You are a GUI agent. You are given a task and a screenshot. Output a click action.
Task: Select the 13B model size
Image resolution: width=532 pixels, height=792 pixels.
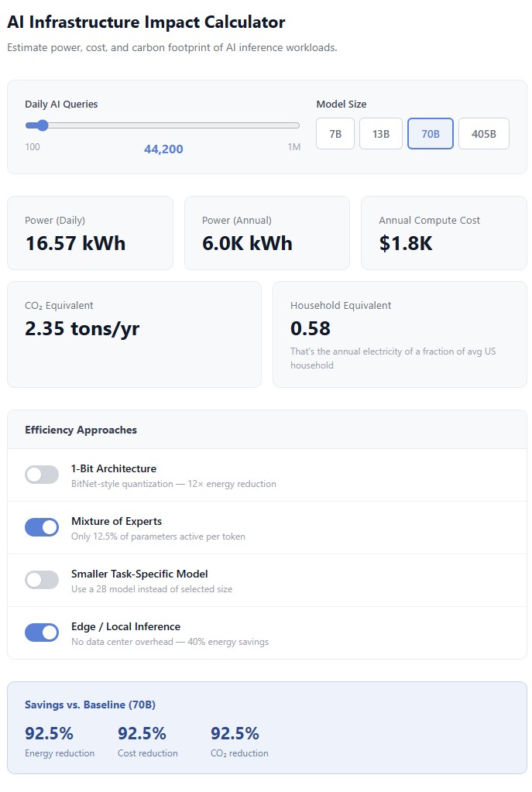click(380, 133)
